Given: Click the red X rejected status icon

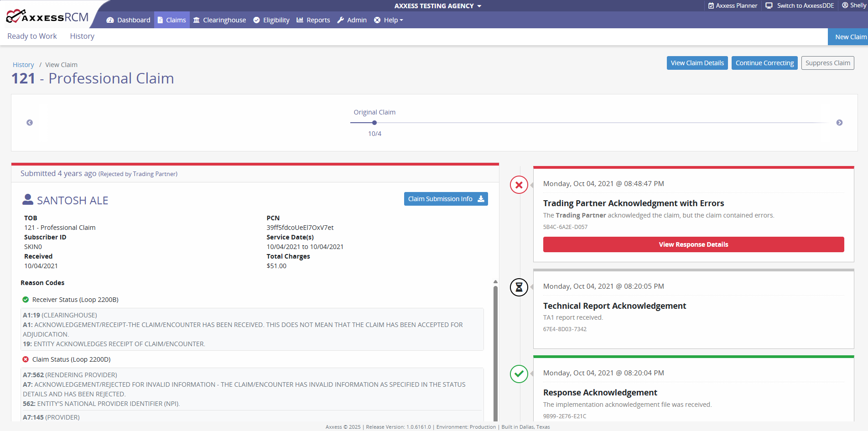Looking at the screenshot, I should tap(519, 185).
